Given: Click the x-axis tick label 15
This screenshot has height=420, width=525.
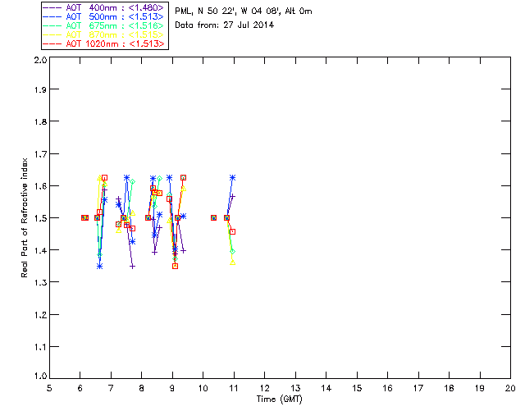Looking at the screenshot, I should (357, 388).
